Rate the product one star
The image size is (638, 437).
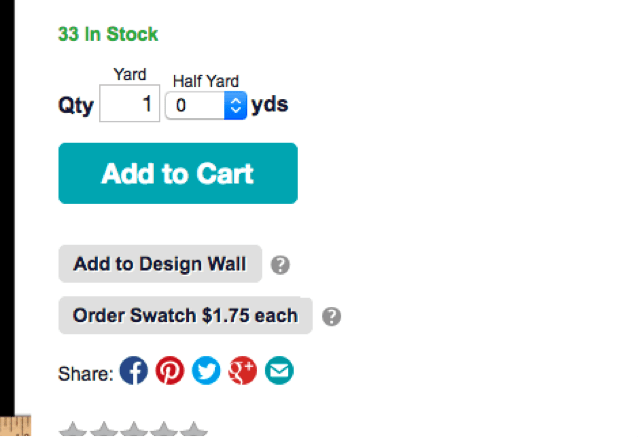[73, 429]
